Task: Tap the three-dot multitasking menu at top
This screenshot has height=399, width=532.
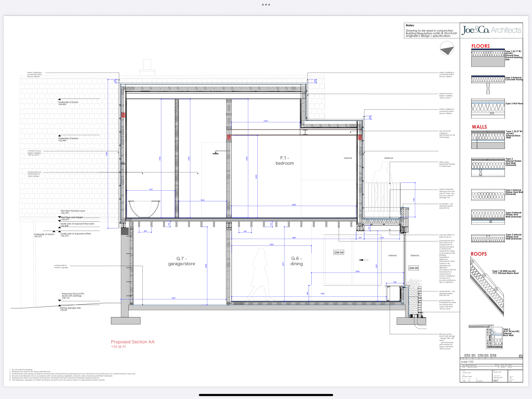Action: click(266, 4)
